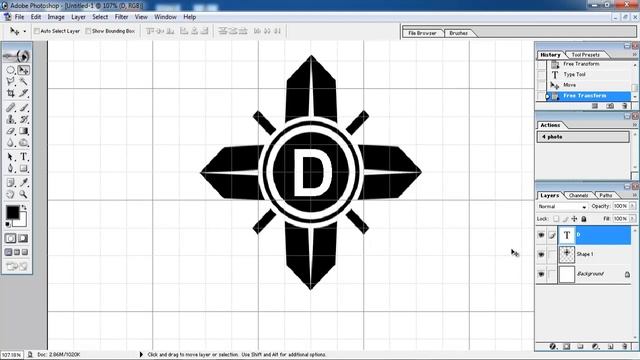This screenshot has width=640, height=360.
Task: Hide the D text layer
Action: (x=541, y=235)
